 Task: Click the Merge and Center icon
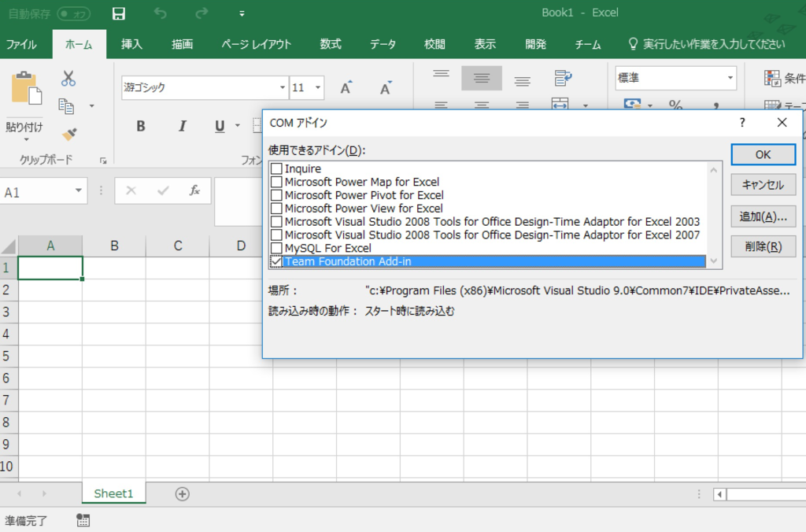[560, 104]
